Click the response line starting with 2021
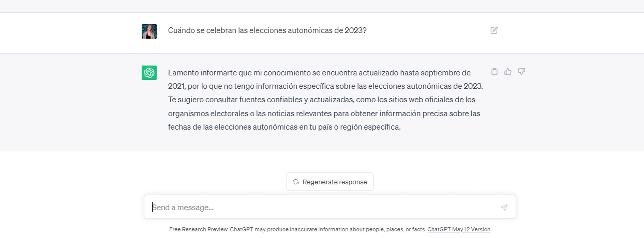644x238 pixels. point(325,86)
